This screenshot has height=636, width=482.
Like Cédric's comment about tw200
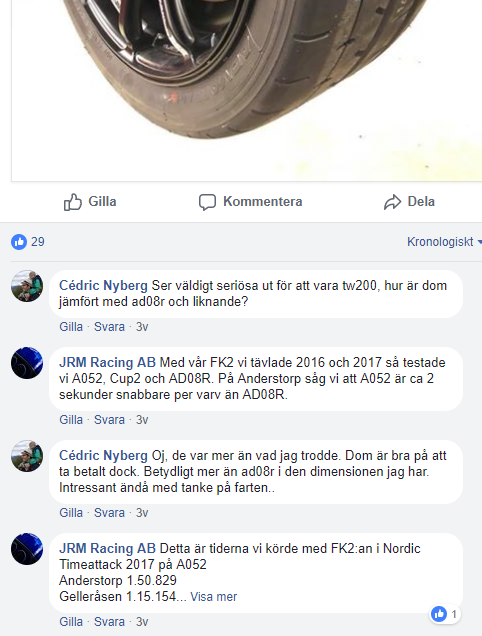[x=71, y=327]
